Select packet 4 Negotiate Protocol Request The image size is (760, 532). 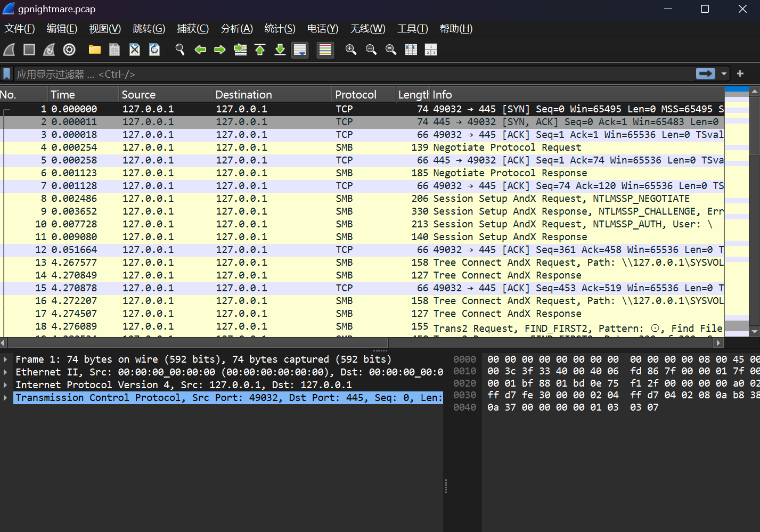(x=362, y=148)
